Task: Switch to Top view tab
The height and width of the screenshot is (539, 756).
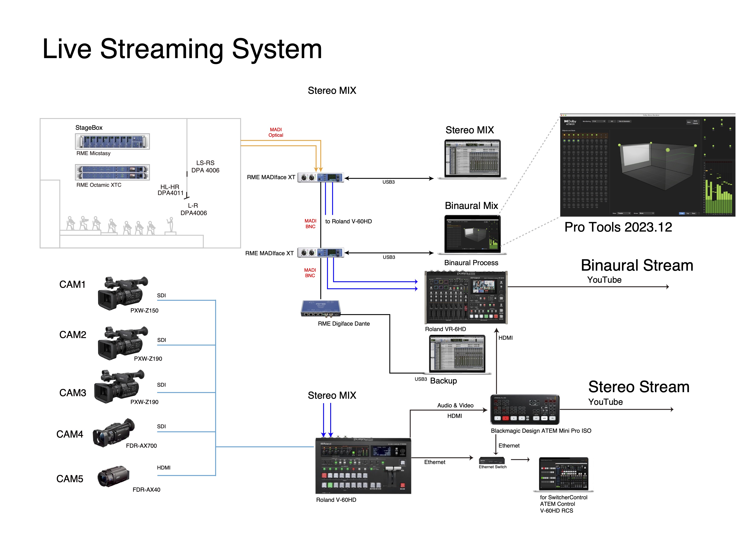Action: coord(688,213)
